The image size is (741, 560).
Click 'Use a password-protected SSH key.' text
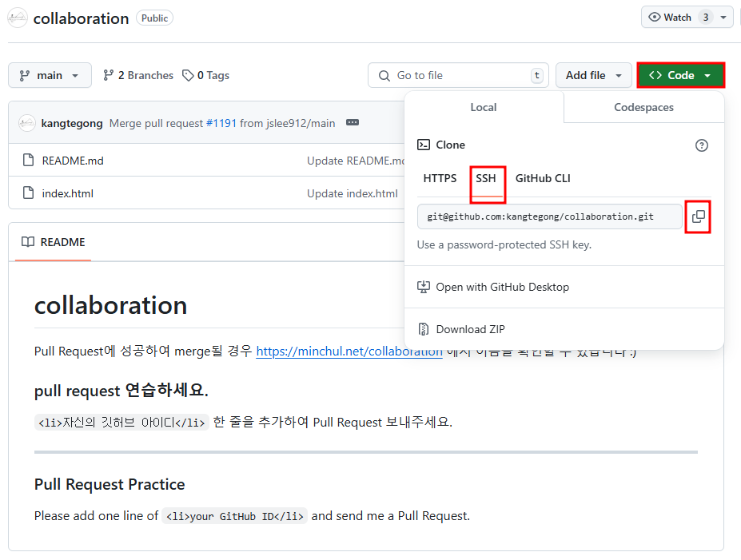(504, 244)
